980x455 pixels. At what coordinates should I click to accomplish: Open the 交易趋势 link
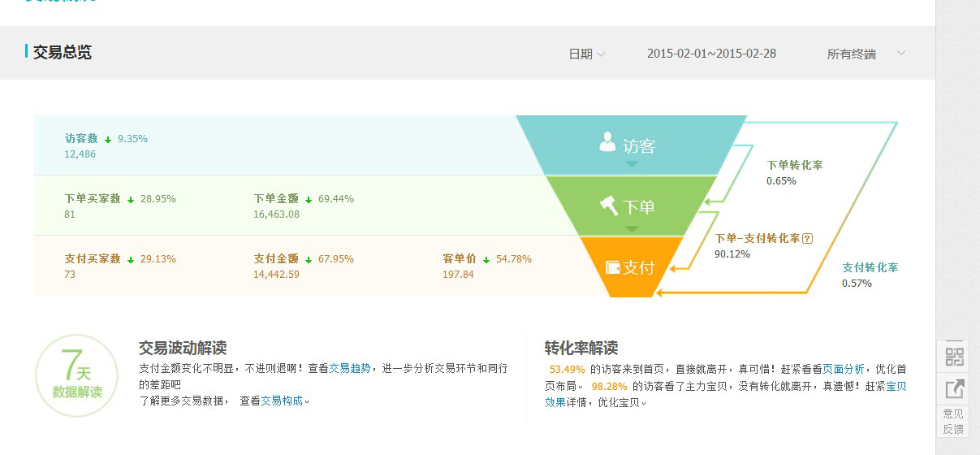click(x=350, y=368)
